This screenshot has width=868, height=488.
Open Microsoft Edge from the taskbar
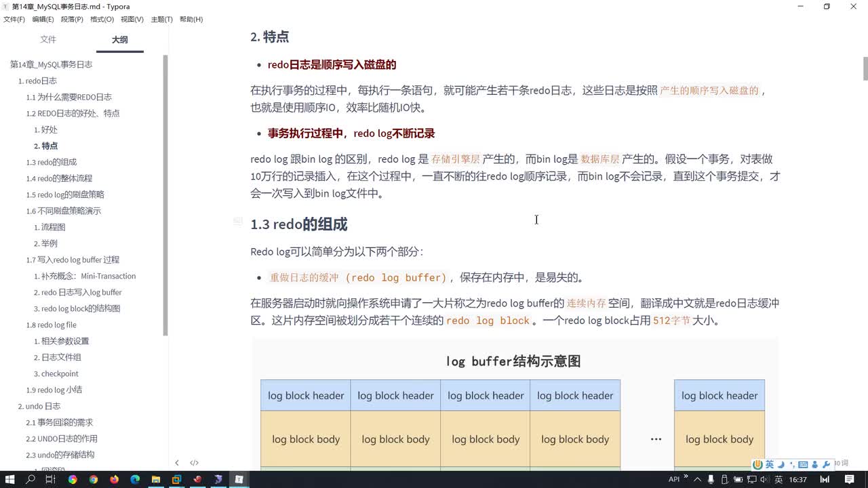pyautogui.click(x=135, y=479)
